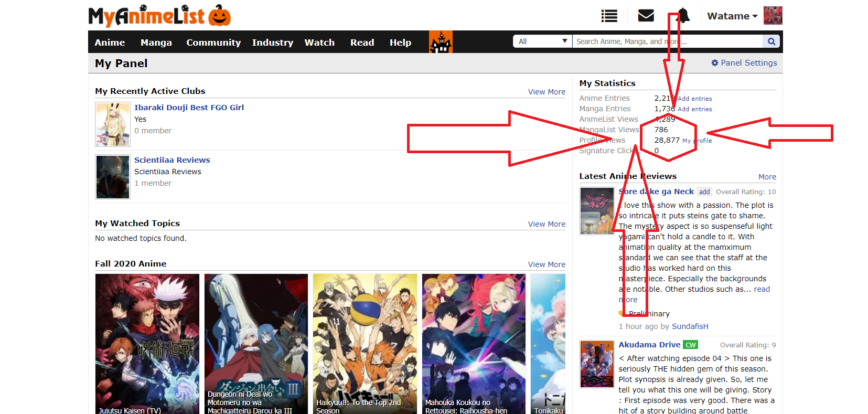Open Dungeon ni Deai wo Motomeru III poster
The image size is (868, 414).
(256, 344)
